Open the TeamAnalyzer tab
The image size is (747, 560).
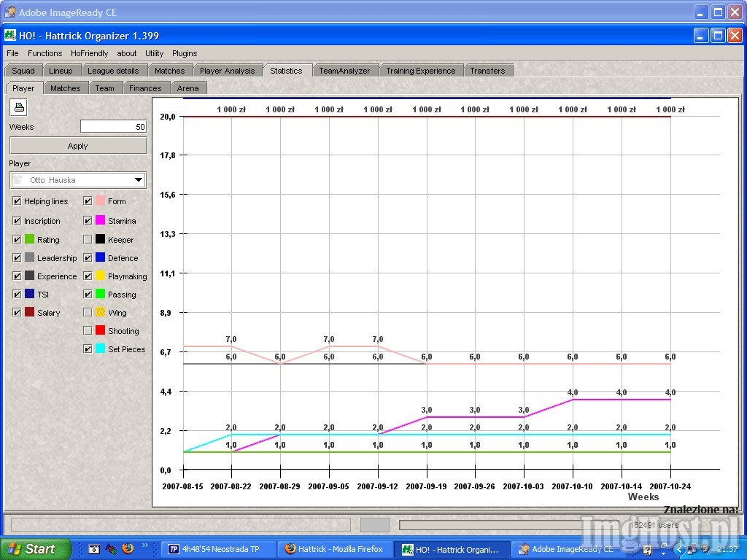point(344,71)
